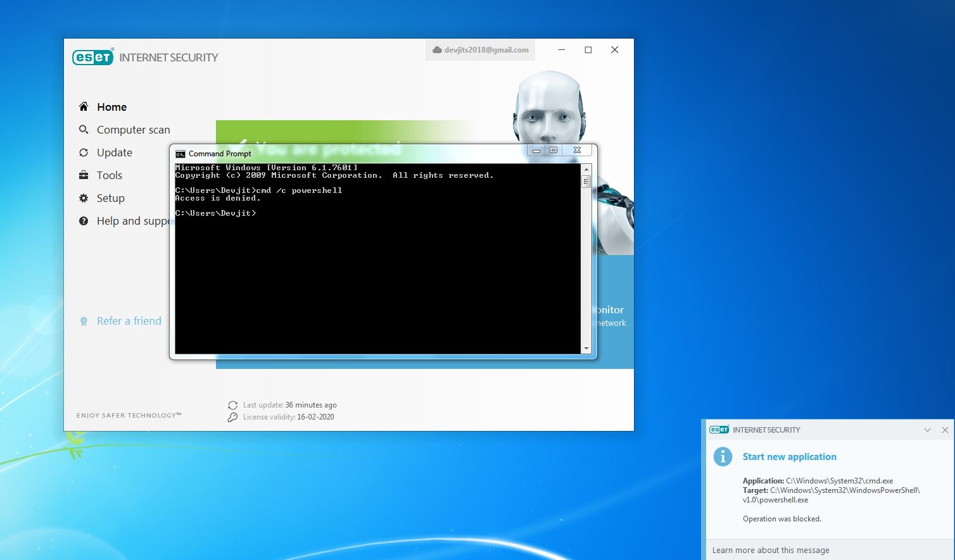The width and height of the screenshot is (955, 560).
Task: Click the Command Prompt scrollbar thumb
Action: click(x=586, y=182)
